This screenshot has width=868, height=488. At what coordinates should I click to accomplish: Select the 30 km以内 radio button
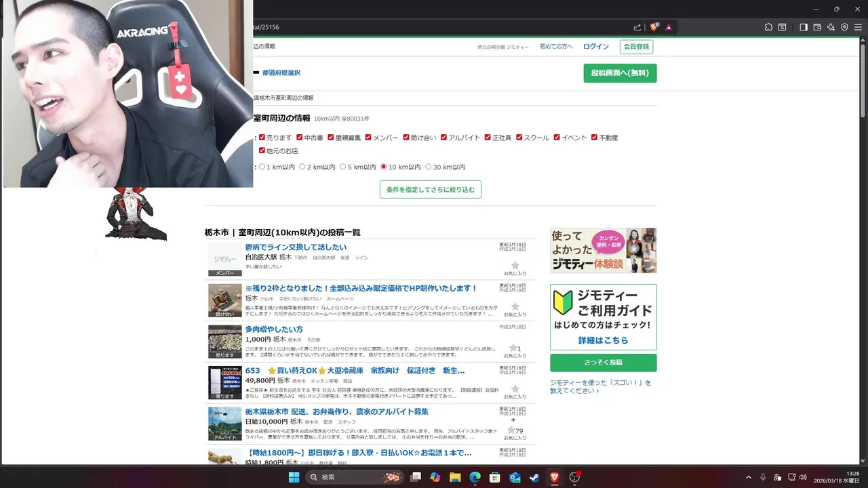[x=428, y=167]
